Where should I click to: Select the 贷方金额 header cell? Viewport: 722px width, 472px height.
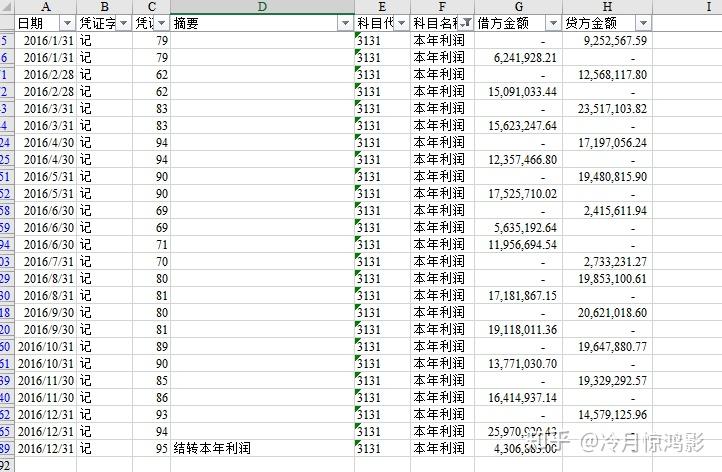[607, 23]
